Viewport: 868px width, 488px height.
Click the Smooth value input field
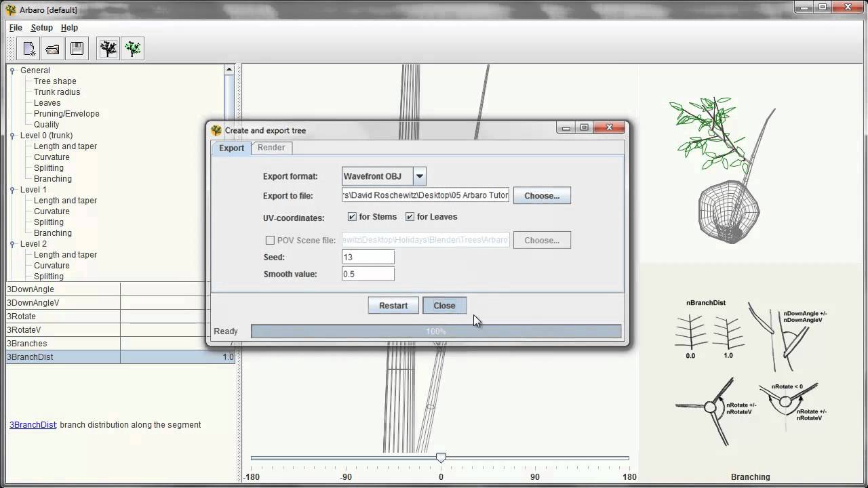[x=368, y=274]
